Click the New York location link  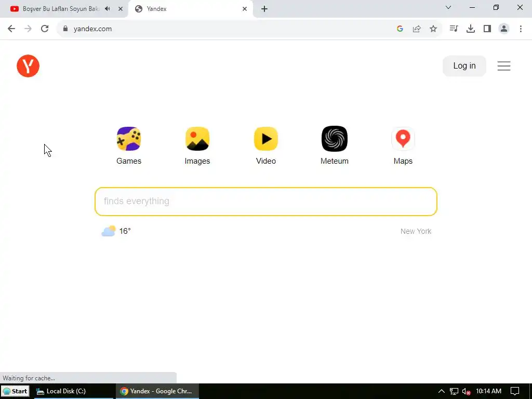coord(416,231)
